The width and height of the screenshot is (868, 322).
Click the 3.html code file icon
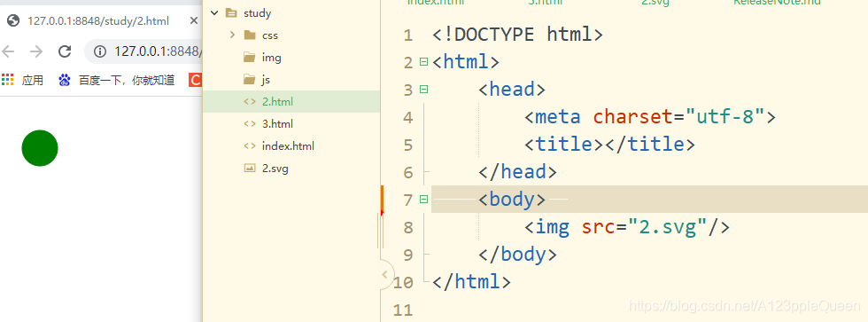(x=250, y=123)
